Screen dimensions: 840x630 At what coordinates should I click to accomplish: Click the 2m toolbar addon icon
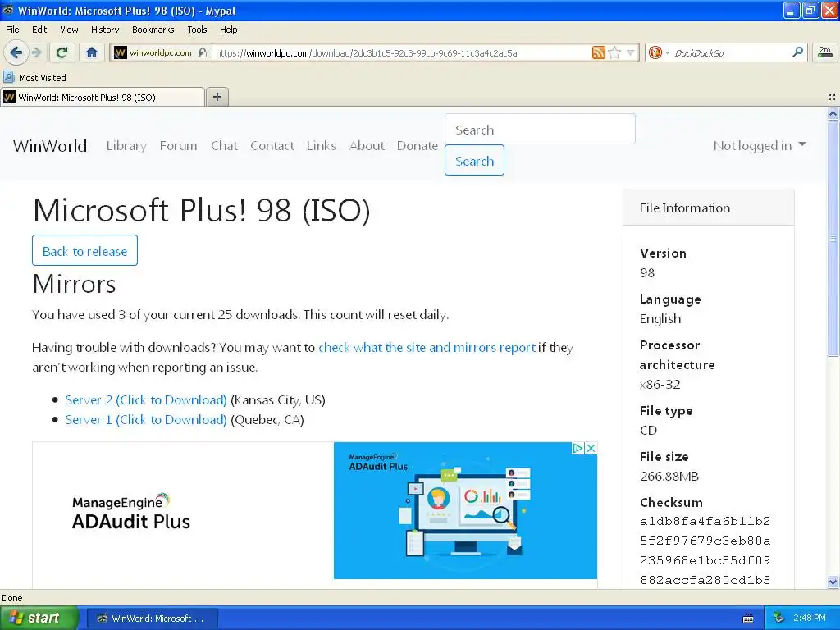[825, 52]
